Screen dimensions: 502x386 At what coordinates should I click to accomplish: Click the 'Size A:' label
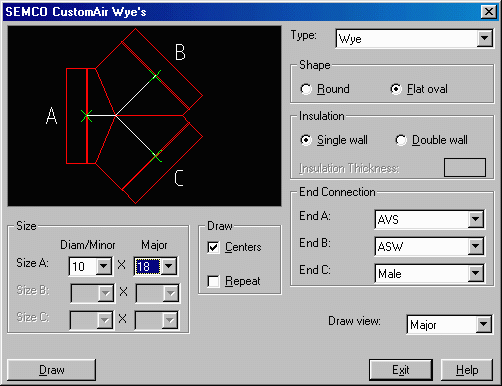pos(32,263)
